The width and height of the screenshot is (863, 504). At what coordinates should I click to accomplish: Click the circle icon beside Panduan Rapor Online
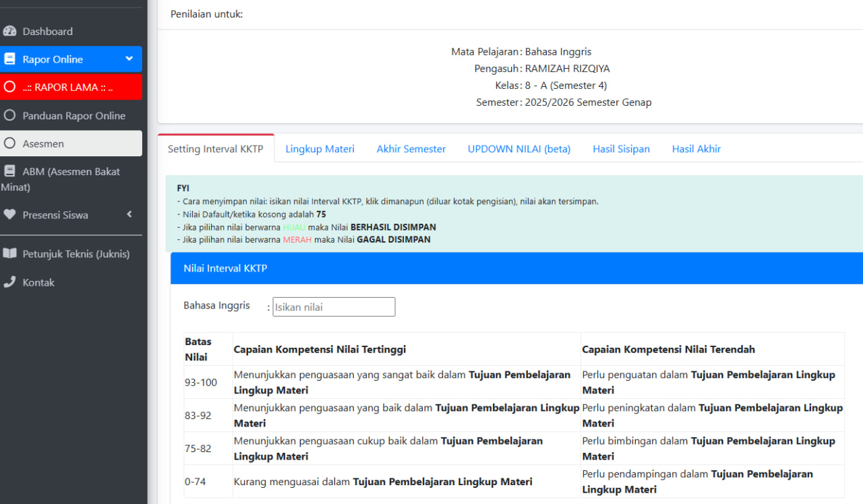point(9,115)
